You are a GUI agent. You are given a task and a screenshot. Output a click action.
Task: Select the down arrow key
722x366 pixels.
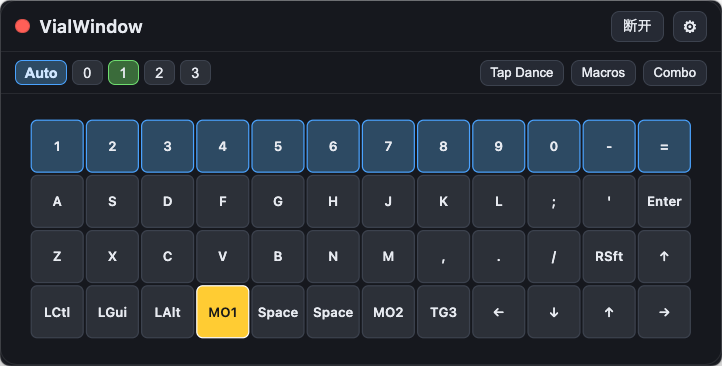(x=554, y=312)
